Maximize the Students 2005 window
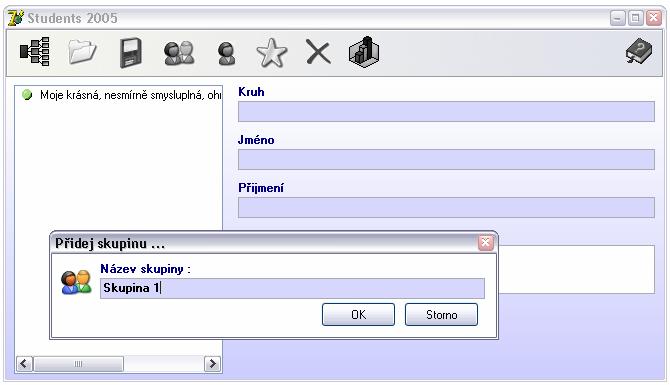 [x=635, y=18]
